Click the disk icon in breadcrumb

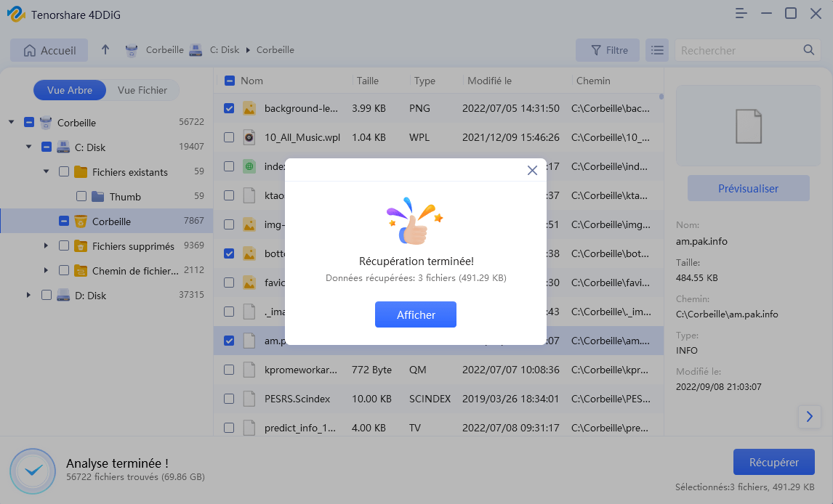pos(196,50)
